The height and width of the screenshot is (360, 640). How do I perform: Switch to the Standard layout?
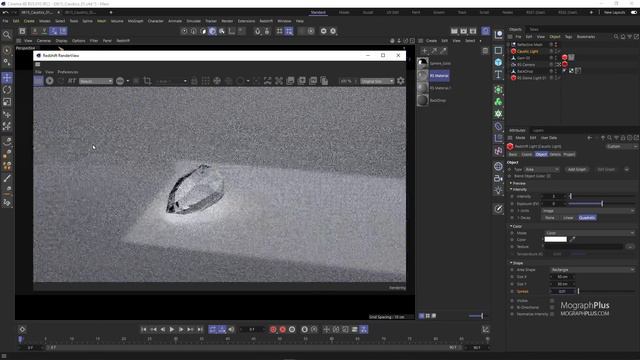(318, 13)
